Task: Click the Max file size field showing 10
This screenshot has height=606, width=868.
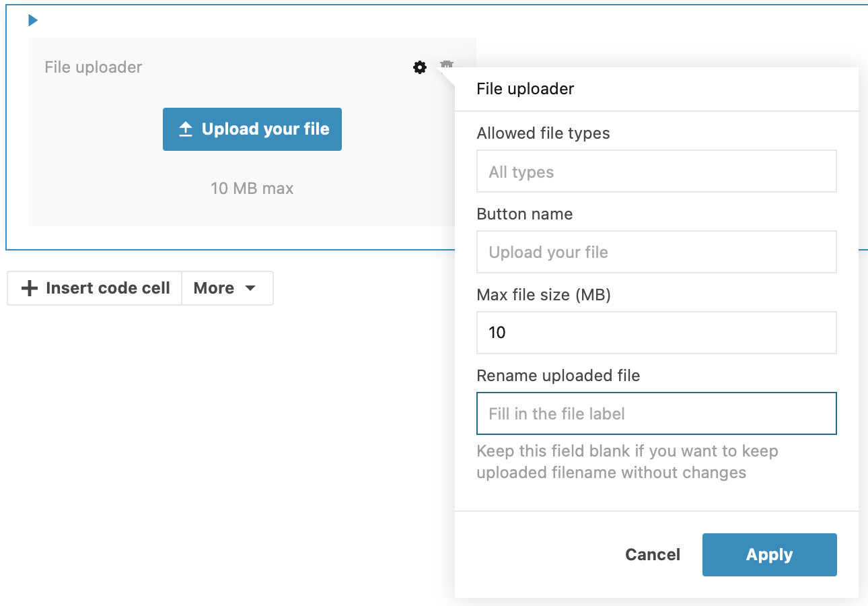Action: pos(656,332)
